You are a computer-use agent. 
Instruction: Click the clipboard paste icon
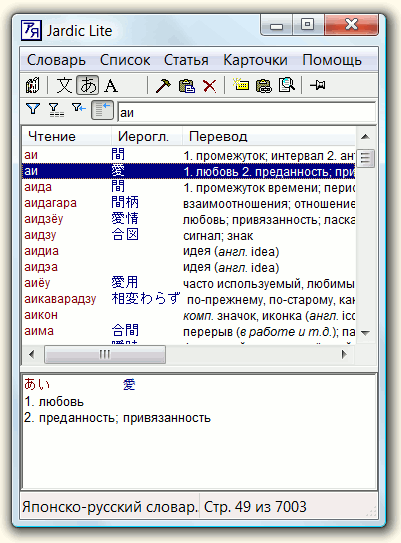pos(187,86)
